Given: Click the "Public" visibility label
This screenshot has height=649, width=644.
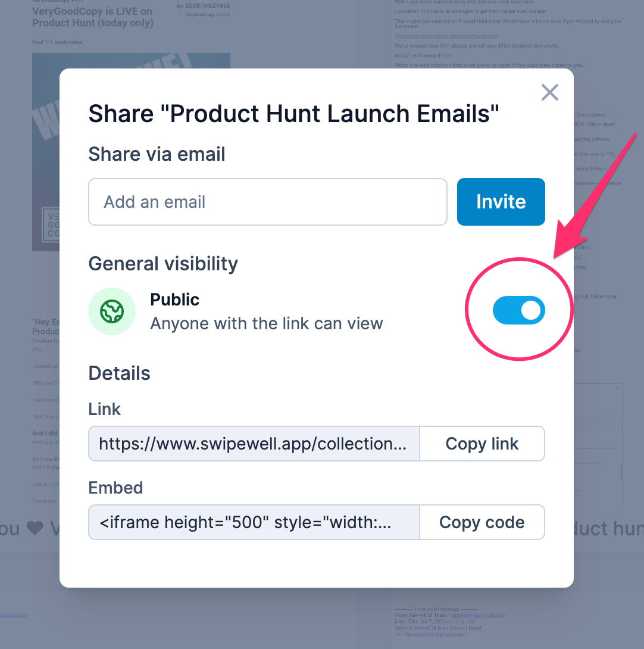Looking at the screenshot, I should click(174, 299).
